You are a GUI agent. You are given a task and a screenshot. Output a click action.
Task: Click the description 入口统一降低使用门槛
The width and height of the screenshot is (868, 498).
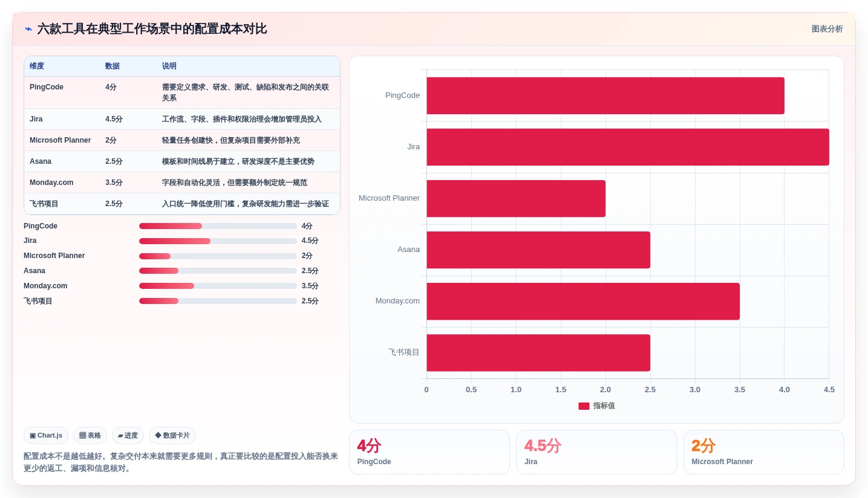(x=246, y=204)
